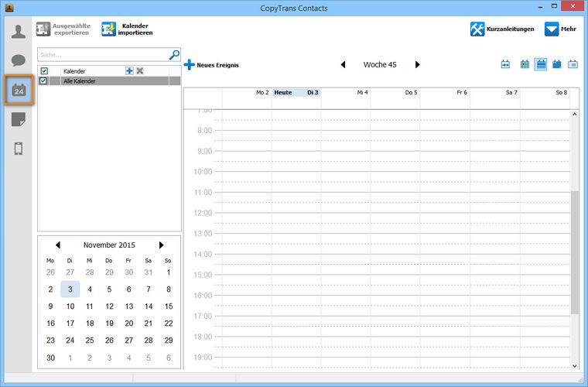Viewport: 588px width, 387px height.
Task: Jump to today using the go-to-date calendar icon
Action: pyautogui.click(x=505, y=64)
